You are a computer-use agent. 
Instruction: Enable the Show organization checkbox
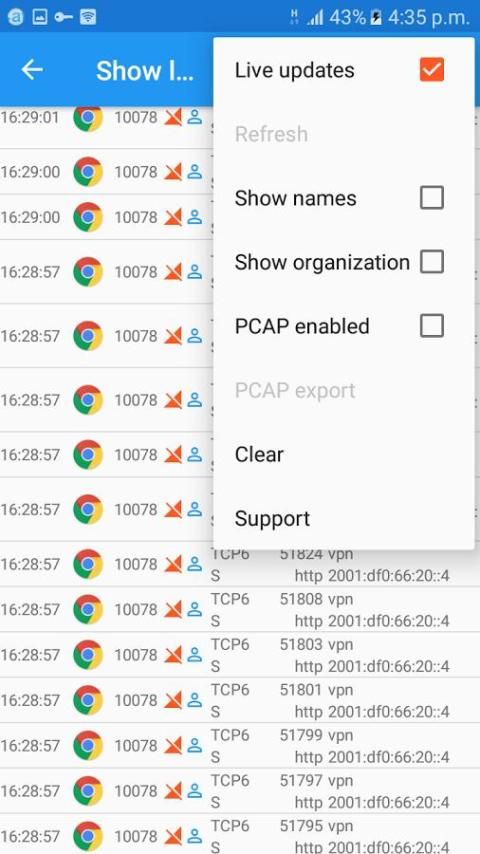[x=432, y=262]
